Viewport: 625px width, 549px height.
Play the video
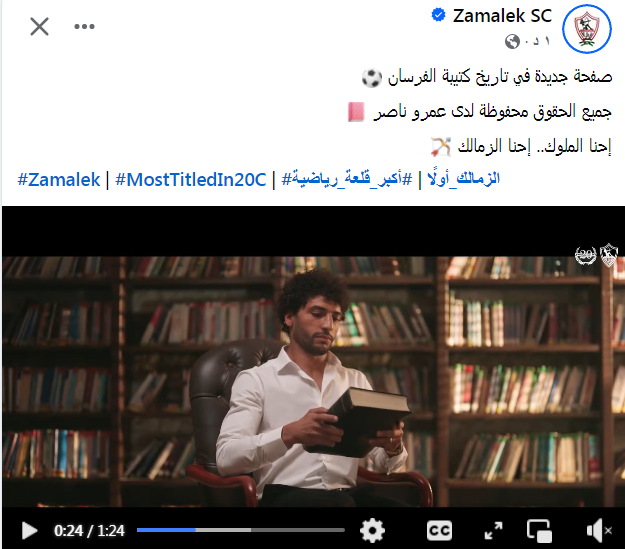pos(29,531)
